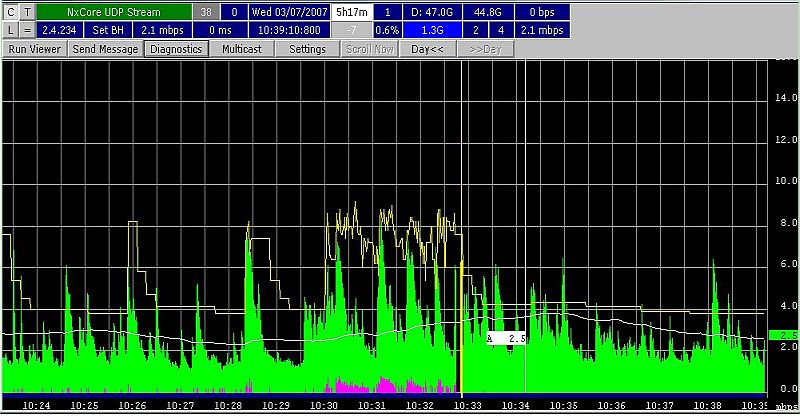Click the 10:25 time axis label
This screenshot has height=416, width=800.
click(84, 405)
